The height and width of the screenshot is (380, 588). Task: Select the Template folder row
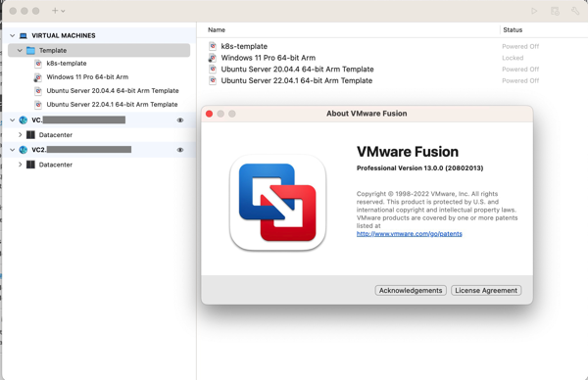point(99,50)
